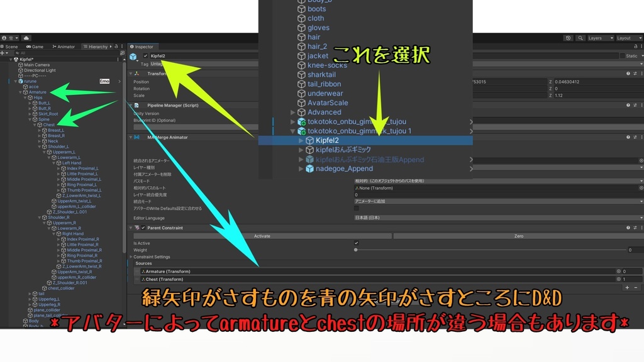The width and height of the screenshot is (644, 362).
Task: Expand the Left Hand hierarchy item
Action: tap(55, 163)
